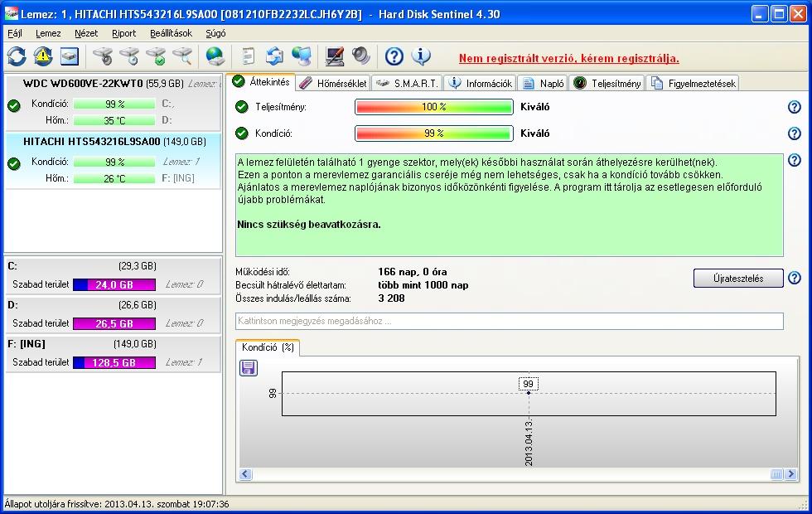
Task: Click the text report document icon
Action: [248, 56]
